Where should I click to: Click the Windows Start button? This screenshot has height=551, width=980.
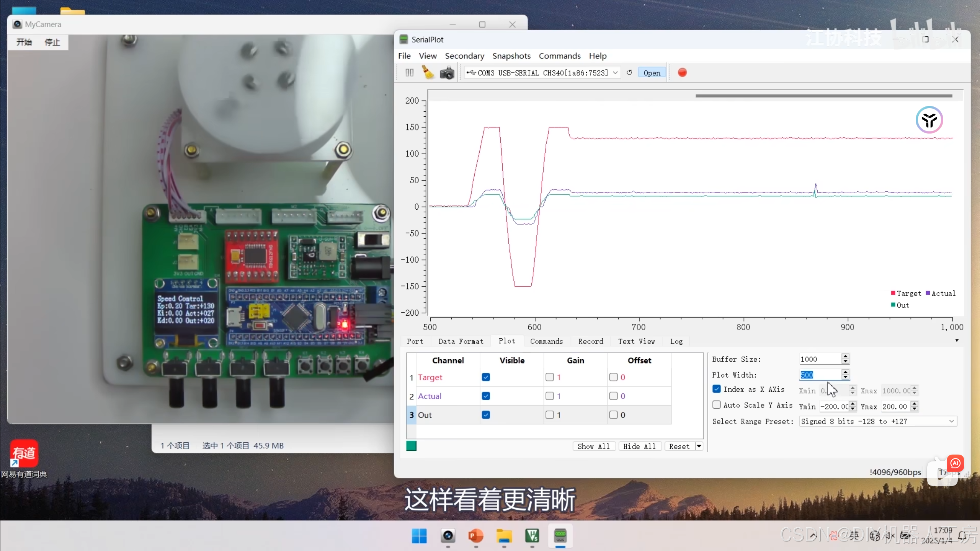pos(419,536)
